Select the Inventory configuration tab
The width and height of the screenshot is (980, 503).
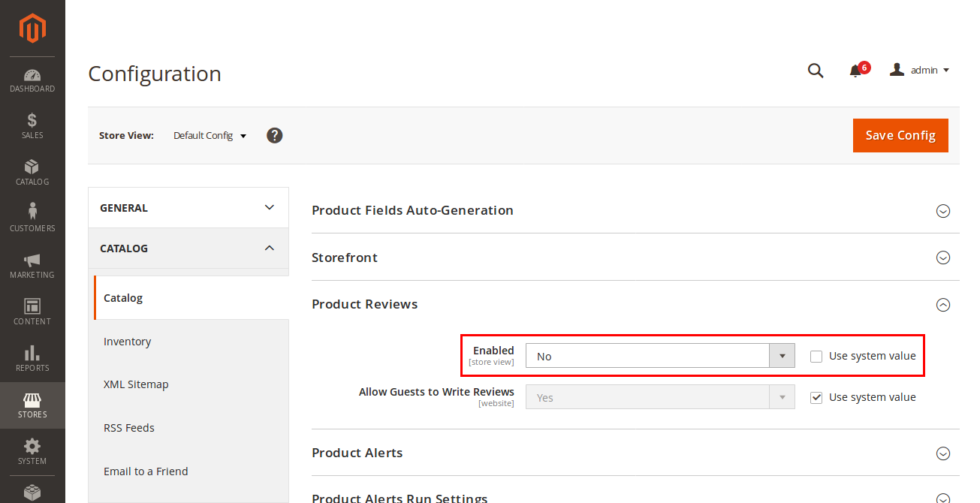click(128, 342)
